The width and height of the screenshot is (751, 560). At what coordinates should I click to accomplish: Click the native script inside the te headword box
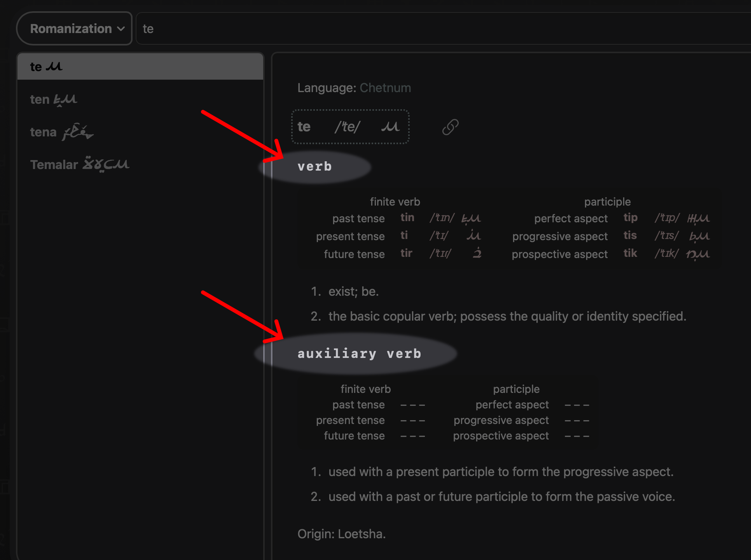(x=390, y=126)
